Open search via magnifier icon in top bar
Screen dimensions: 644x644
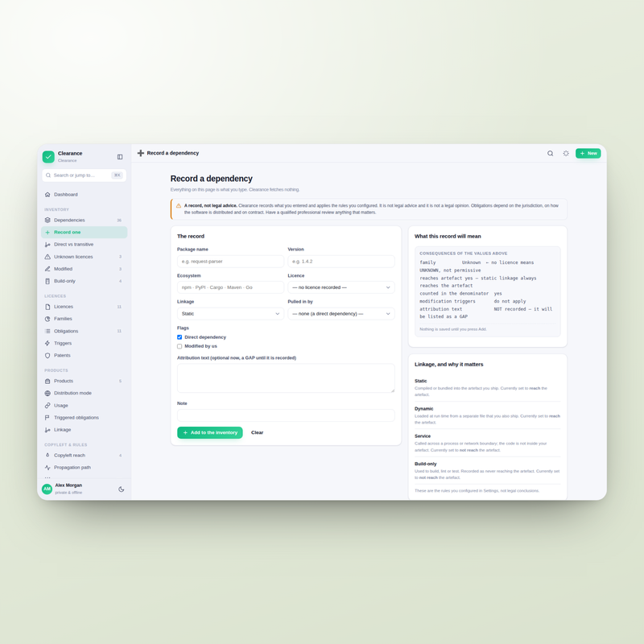(x=550, y=153)
